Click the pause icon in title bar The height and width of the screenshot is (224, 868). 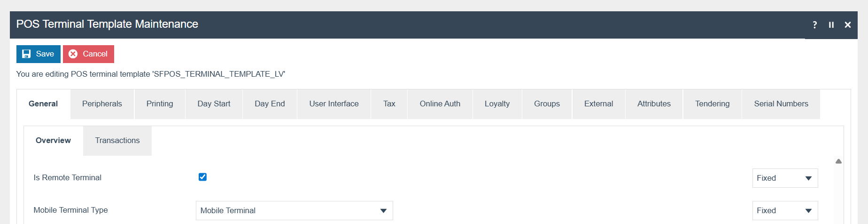[831, 25]
